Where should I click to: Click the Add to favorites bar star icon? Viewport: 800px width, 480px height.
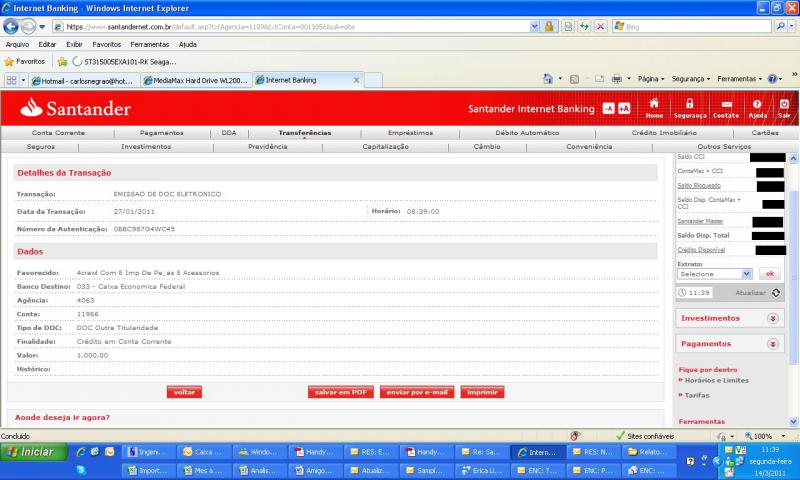[62, 62]
